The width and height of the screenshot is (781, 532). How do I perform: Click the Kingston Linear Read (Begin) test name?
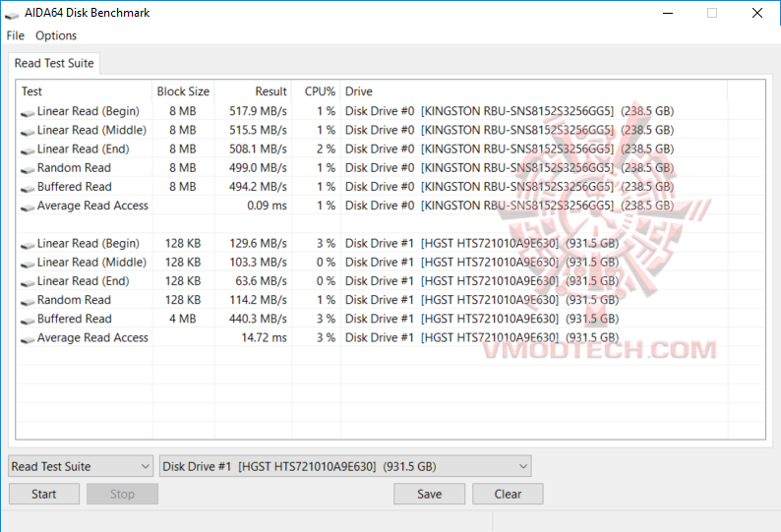[x=89, y=111]
